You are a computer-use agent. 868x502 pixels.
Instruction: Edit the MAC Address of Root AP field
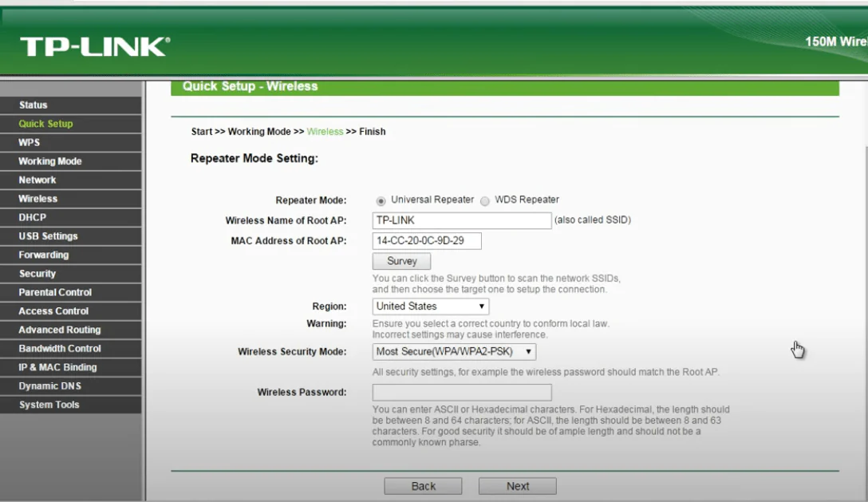[x=427, y=241]
